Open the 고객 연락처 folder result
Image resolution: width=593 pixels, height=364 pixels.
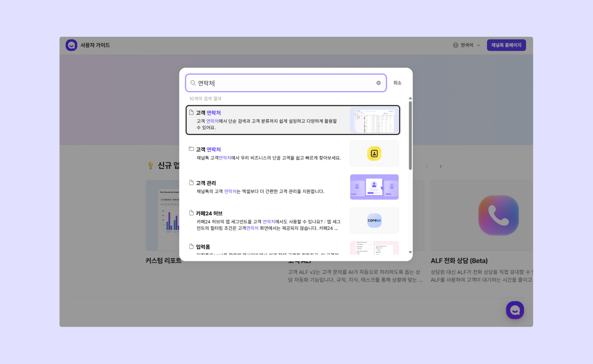tap(265, 153)
